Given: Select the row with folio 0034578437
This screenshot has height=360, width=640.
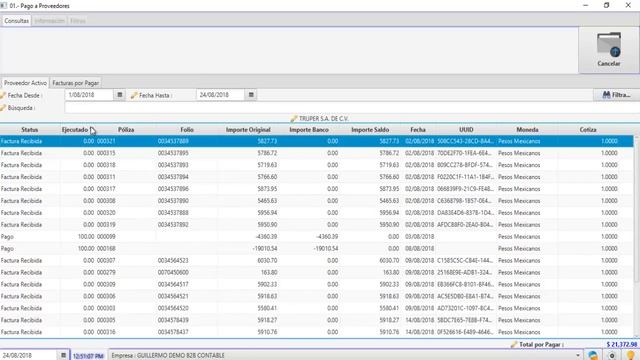Looking at the screenshot, I should 317,332.
